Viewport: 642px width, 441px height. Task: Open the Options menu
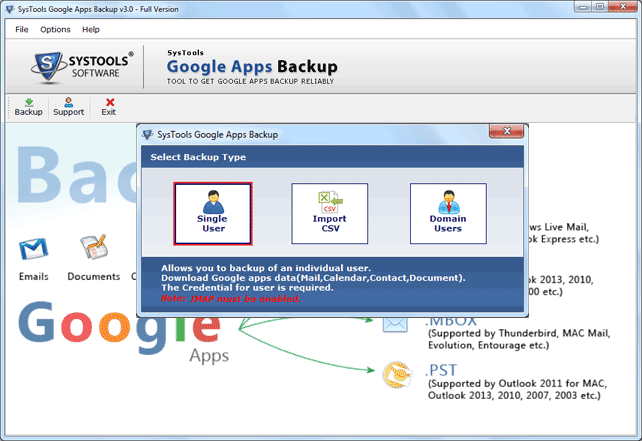tap(55, 29)
